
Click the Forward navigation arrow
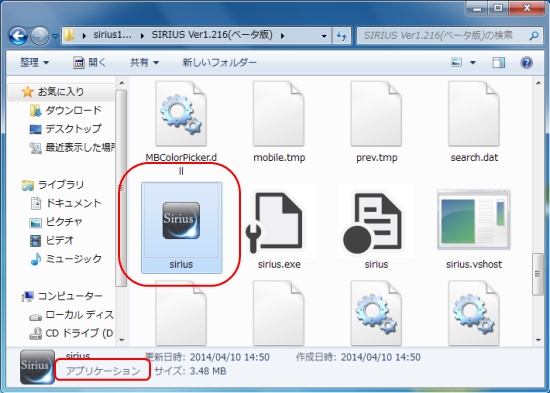click(40, 35)
